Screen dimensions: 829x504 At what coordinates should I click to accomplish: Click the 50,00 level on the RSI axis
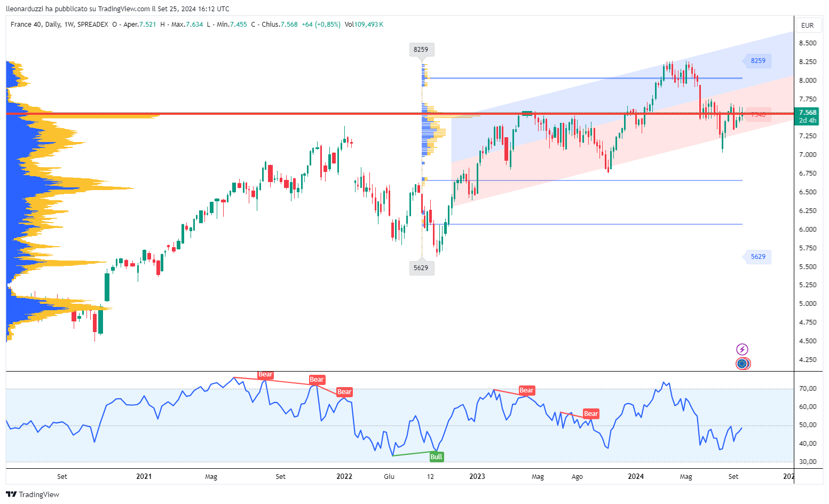coord(808,425)
